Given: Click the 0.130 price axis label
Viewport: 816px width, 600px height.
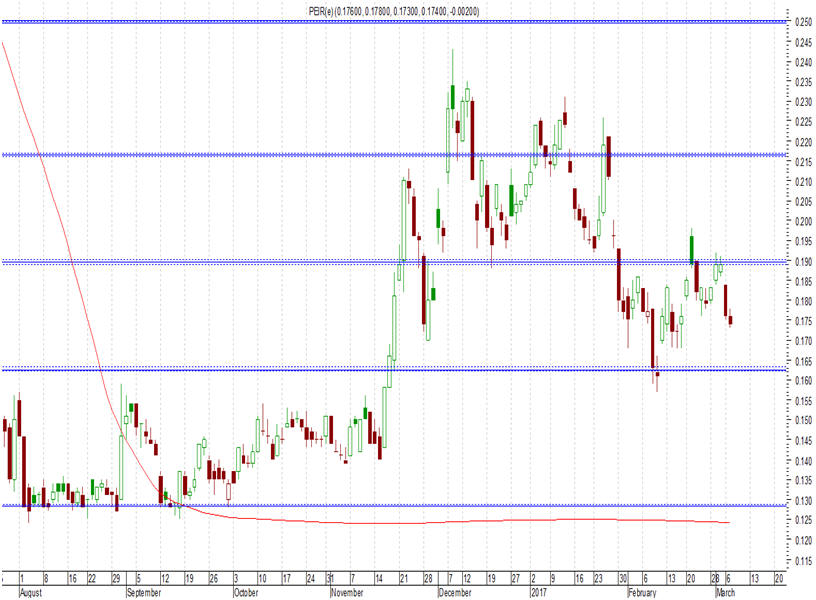Looking at the screenshot, I should click(804, 500).
